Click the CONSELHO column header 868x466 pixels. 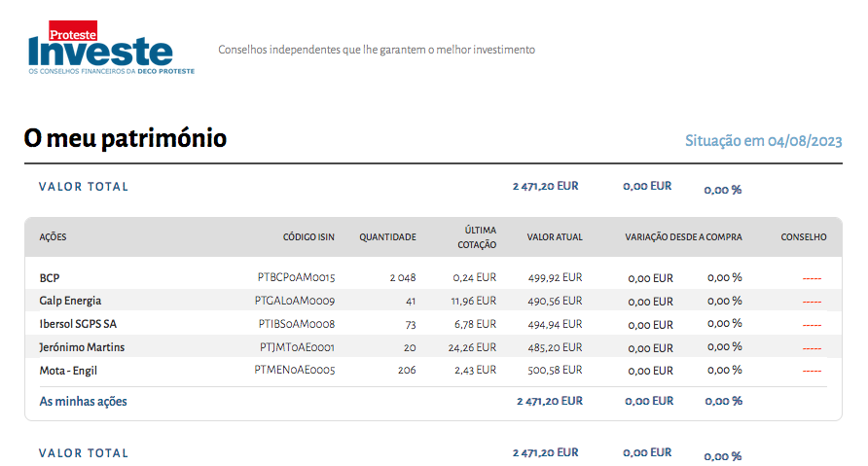tap(803, 237)
